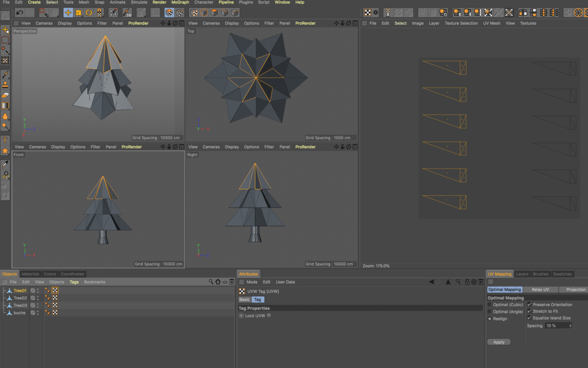
Task: Click the Tag button in Attributes
Action: 258,300
